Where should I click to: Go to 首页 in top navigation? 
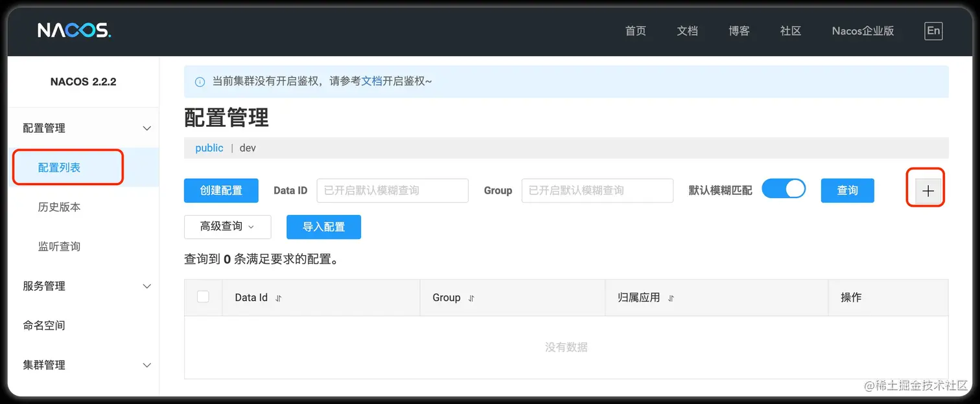click(635, 30)
